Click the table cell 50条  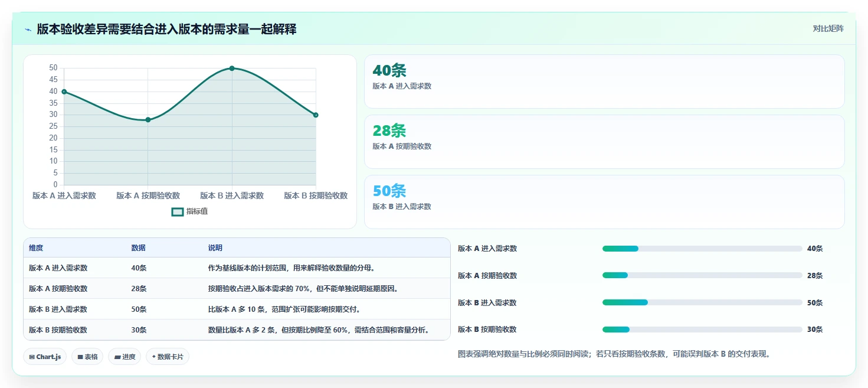(139, 309)
